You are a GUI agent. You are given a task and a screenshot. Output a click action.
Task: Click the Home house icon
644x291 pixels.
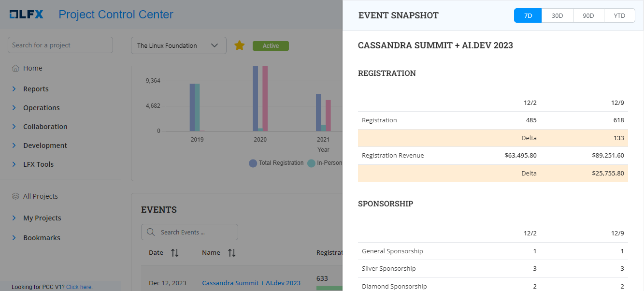tap(16, 68)
